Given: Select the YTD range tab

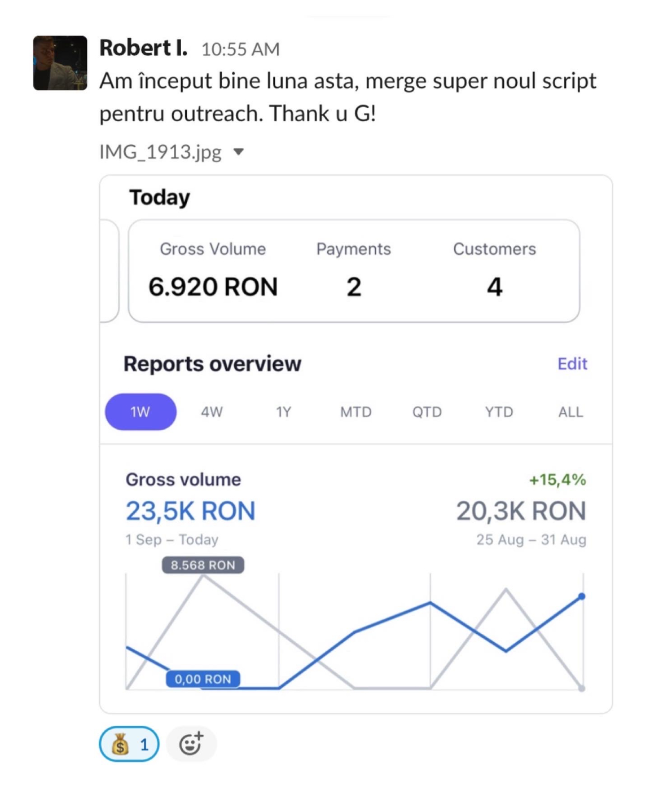Looking at the screenshot, I should click(499, 412).
